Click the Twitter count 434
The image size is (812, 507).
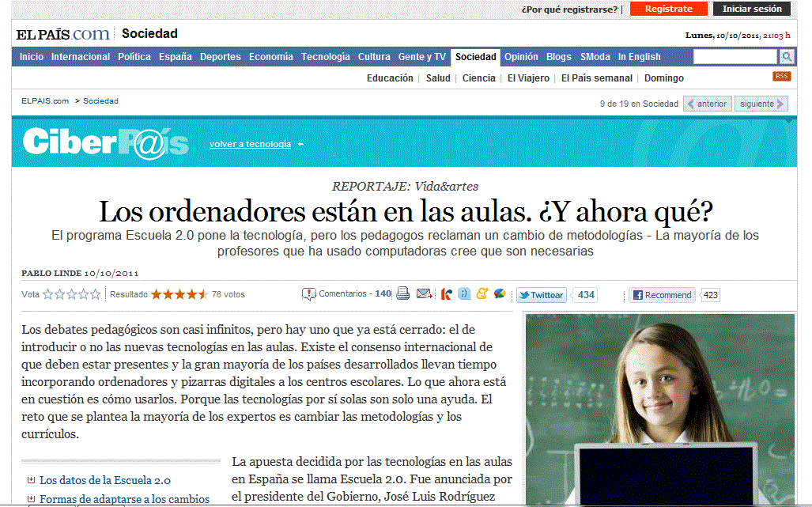click(x=586, y=295)
